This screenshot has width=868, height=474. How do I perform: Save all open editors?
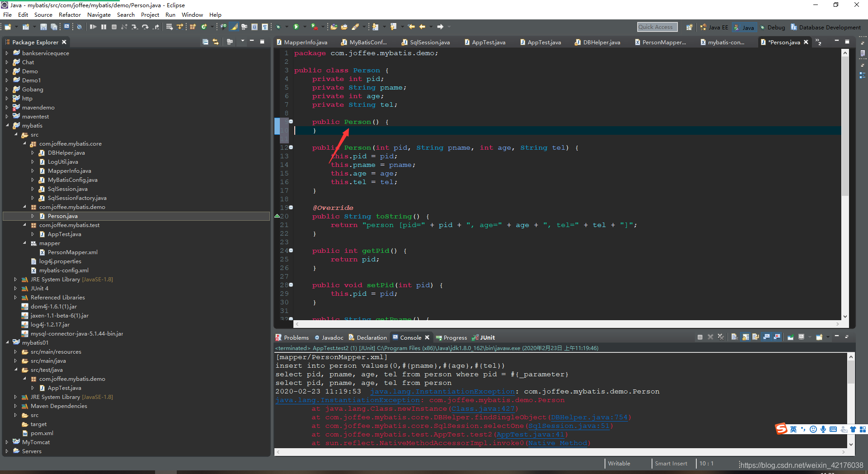tap(54, 27)
